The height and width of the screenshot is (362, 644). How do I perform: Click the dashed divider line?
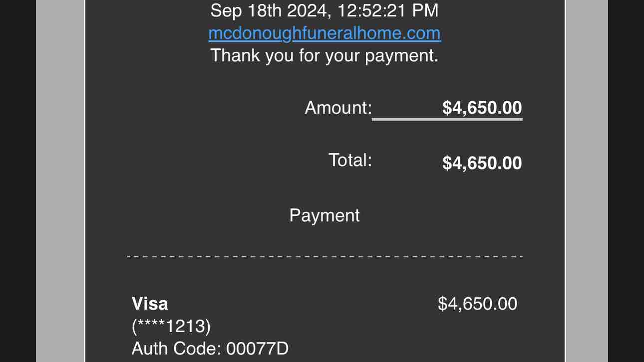click(x=324, y=256)
